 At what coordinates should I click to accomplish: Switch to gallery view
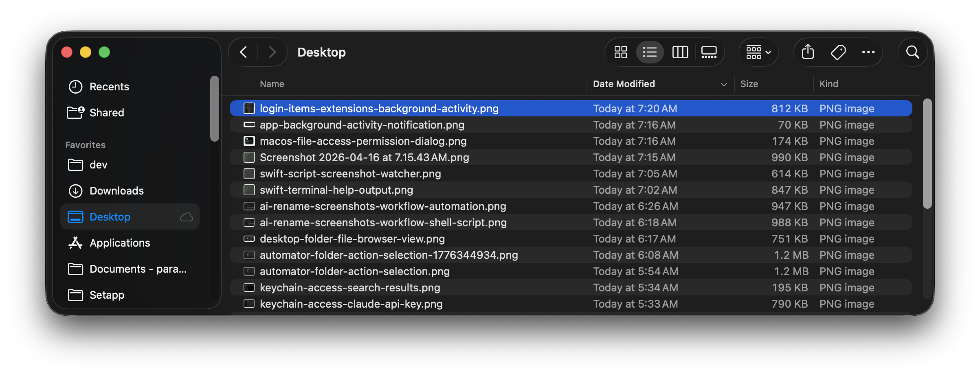[x=709, y=52]
